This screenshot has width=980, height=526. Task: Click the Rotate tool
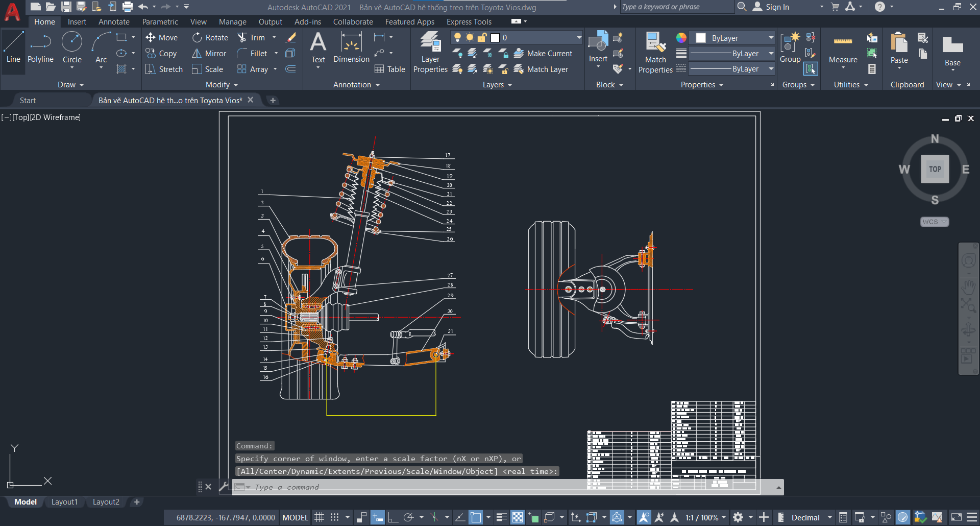(x=210, y=37)
